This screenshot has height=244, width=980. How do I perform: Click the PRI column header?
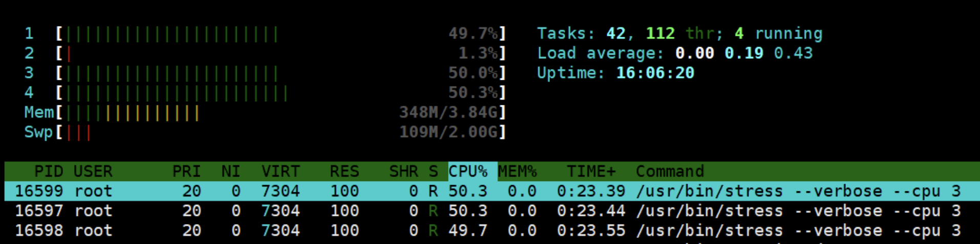pyautogui.click(x=186, y=171)
